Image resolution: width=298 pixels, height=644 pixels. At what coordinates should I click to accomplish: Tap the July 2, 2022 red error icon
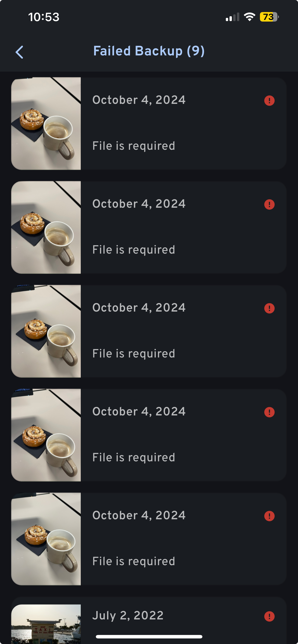coord(269,616)
